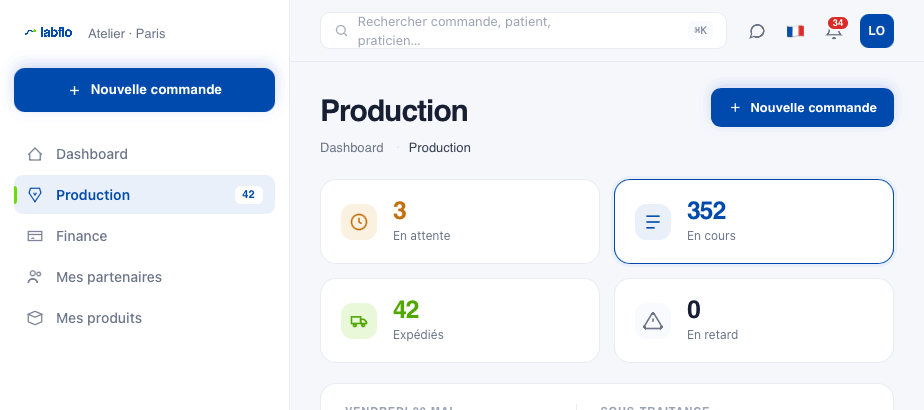Click the Production breadcrumb
This screenshot has width=924, height=410.
click(440, 148)
